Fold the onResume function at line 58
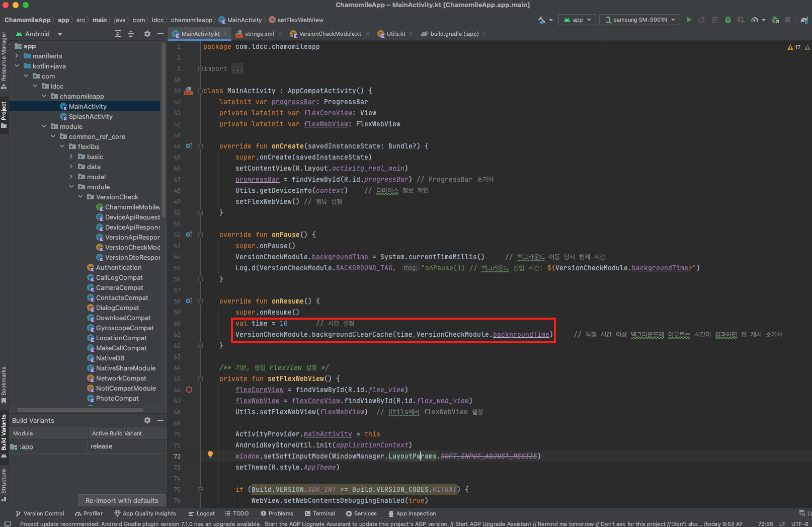Screen dimensions: 812x527 point(200,301)
